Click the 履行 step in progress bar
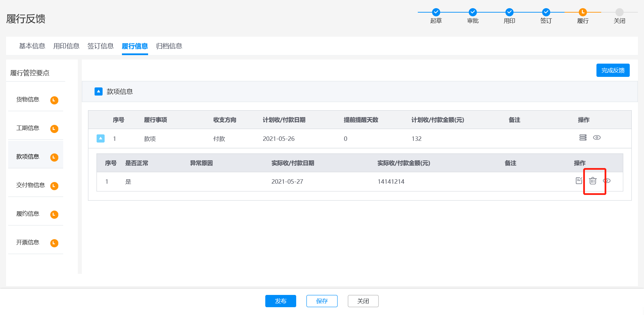Screen dimensions: 644x315 pos(583,12)
